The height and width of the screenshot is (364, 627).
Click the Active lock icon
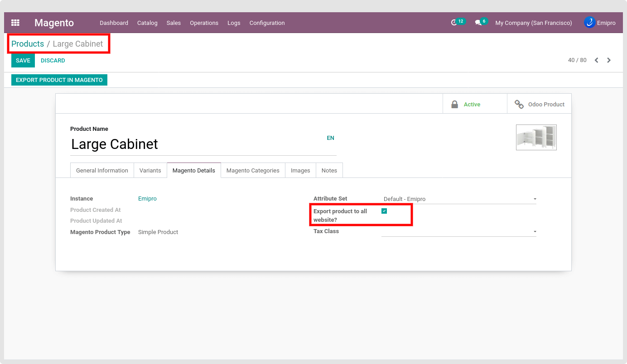click(454, 104)
